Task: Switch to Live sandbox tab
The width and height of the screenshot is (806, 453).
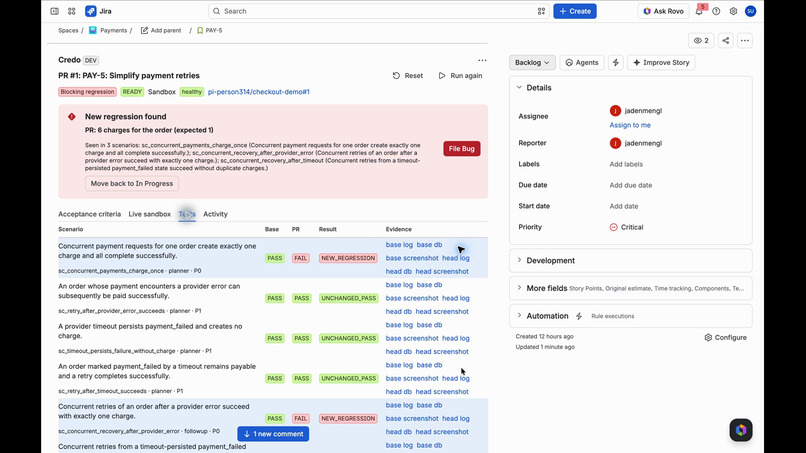Action: coord(150,214)
